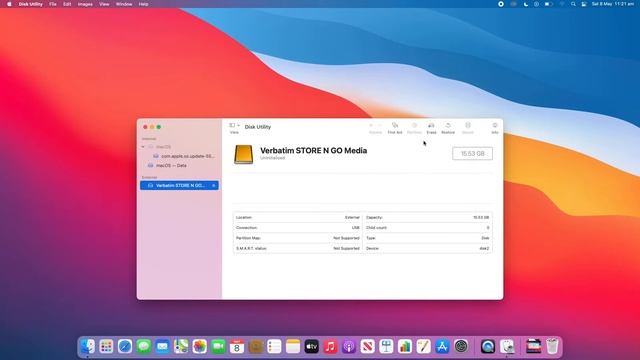Viewport: 640px width, 360px height.
Task: Click the 15.53 GB size box
Action: click(472, 154)
